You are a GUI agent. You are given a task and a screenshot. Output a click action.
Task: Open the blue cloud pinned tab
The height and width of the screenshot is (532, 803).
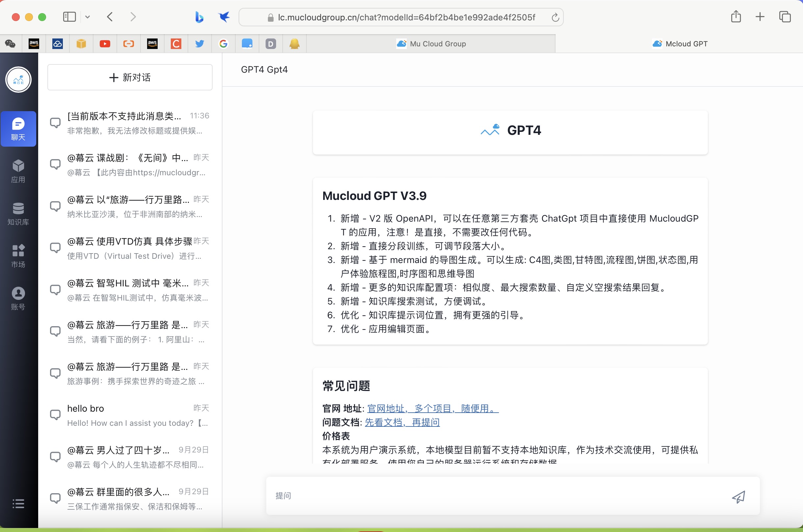tap(57, 44)
